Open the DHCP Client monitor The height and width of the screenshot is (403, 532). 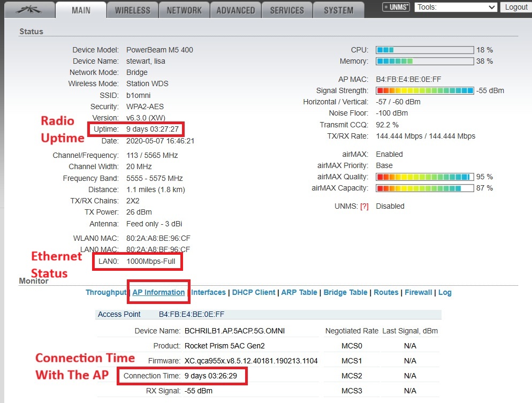click(254, 292)
